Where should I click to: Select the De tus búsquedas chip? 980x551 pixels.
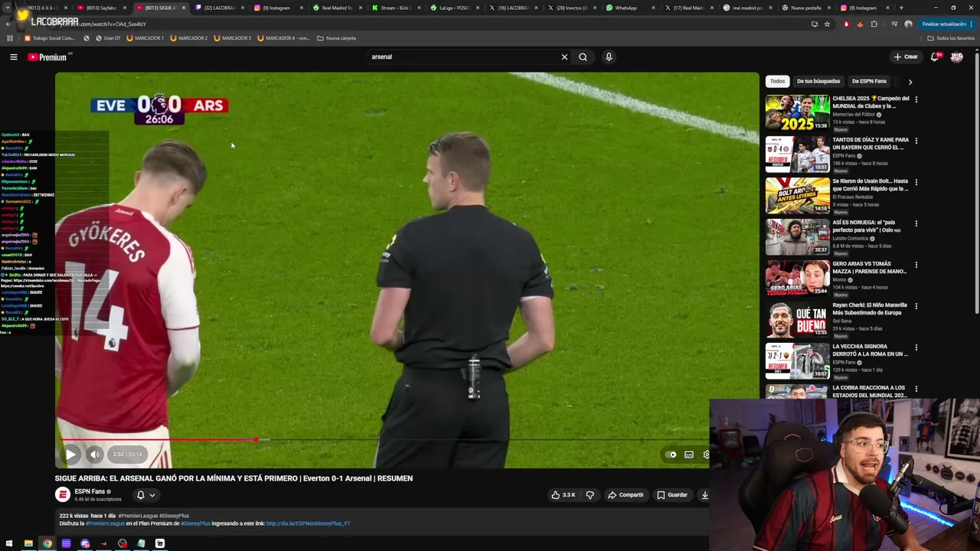[818, 81]
